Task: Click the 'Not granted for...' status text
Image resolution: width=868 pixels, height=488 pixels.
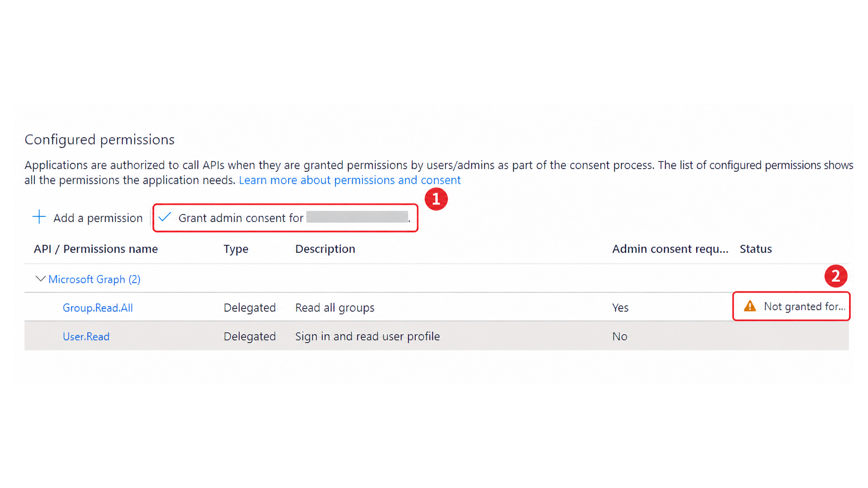Action: pyautogui.click(x=804, y=306)
